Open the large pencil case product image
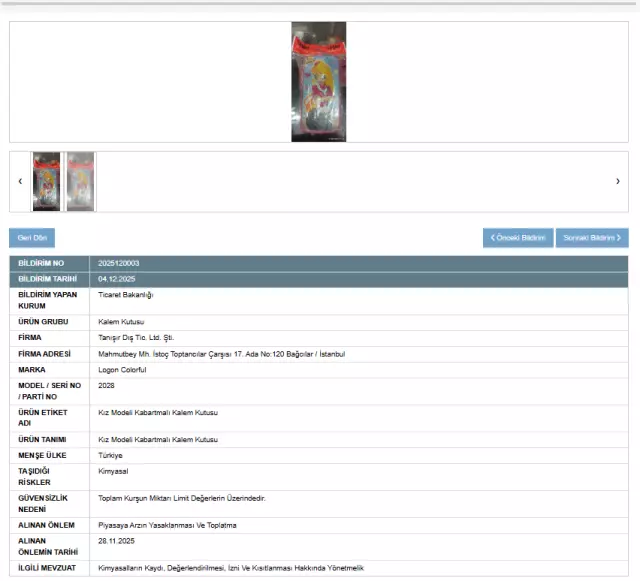 318,82
